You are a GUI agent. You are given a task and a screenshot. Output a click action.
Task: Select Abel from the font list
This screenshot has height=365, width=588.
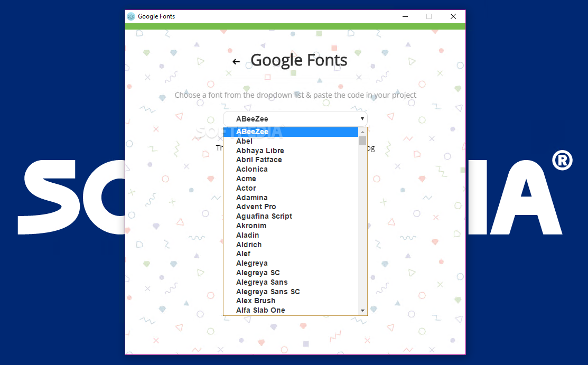click(291, 142)
